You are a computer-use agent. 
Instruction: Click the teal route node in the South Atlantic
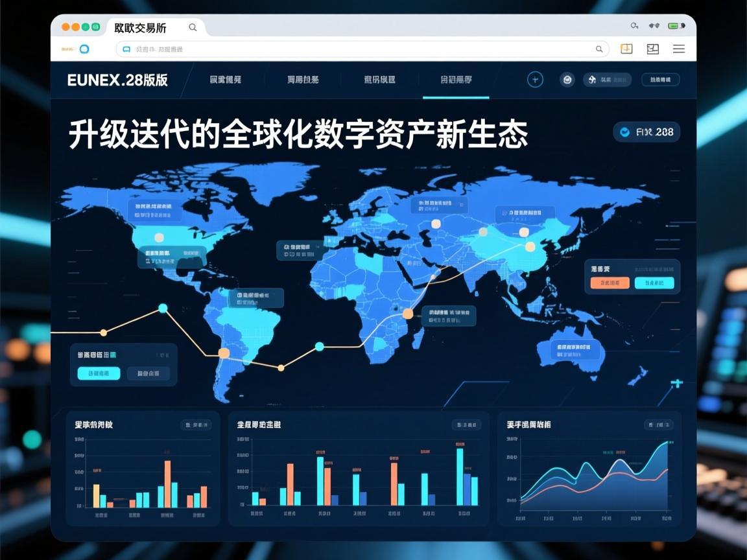320,346
